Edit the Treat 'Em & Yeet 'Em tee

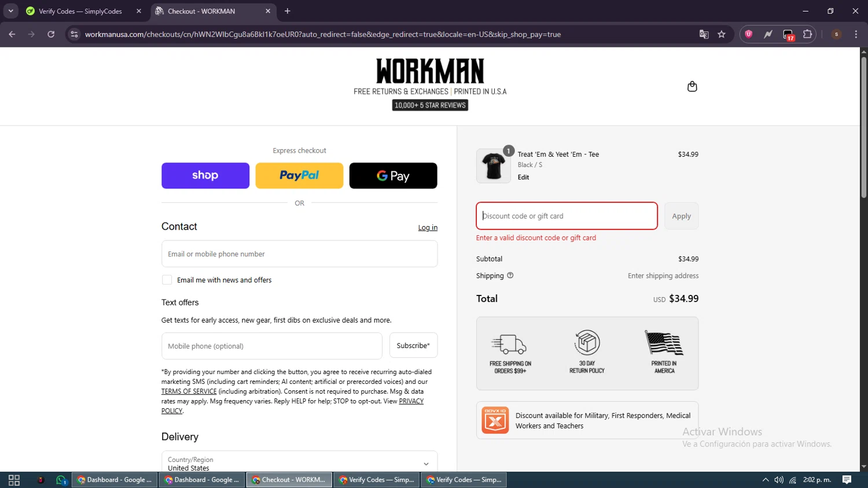pyautogui.click(x=523, y=178)
